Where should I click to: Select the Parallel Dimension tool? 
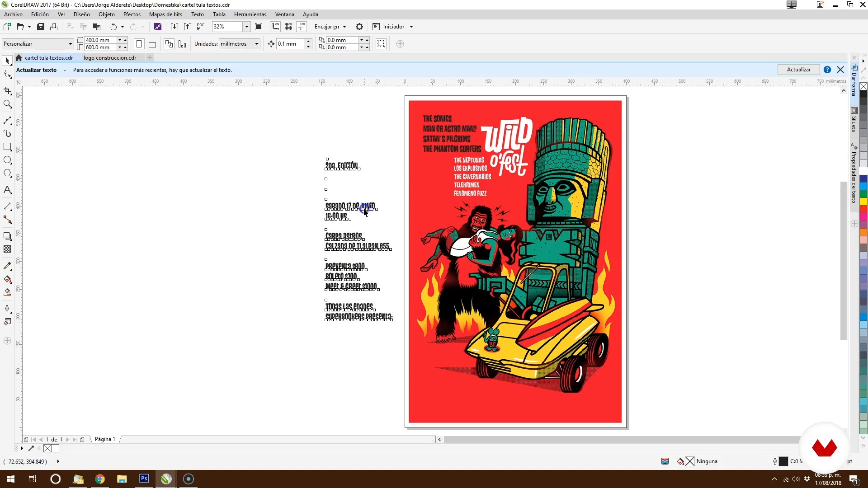(7, 206)
